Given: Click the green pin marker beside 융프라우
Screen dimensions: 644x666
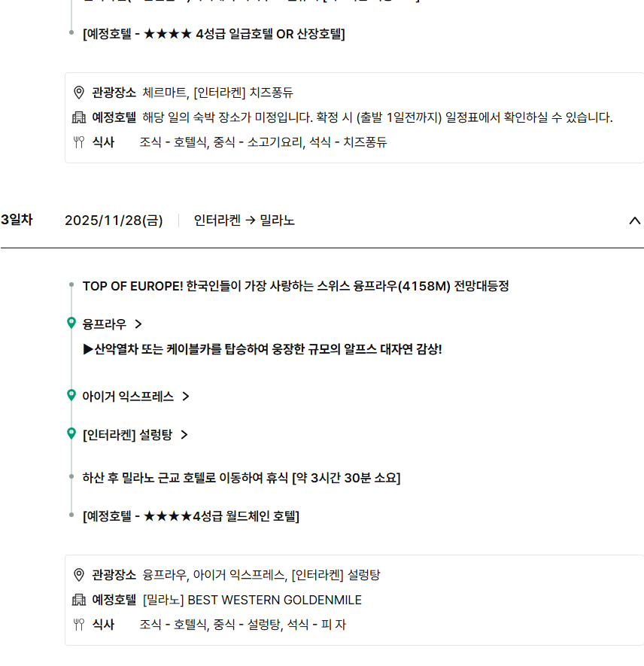Looking at the screenshot, I should coord(71,323).
